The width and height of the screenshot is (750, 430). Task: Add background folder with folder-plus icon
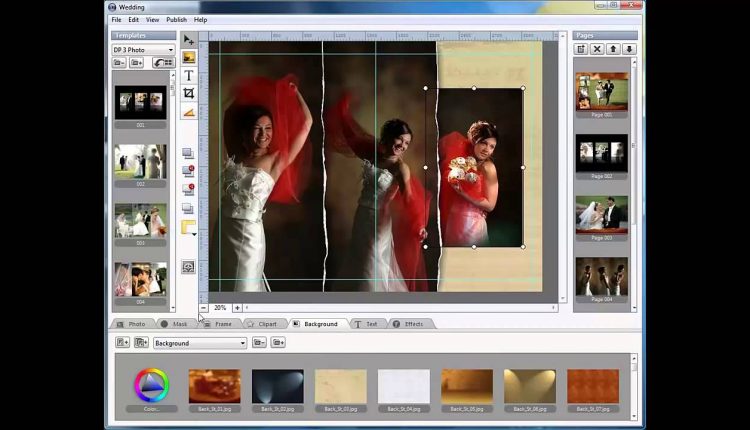pos(278,342)
